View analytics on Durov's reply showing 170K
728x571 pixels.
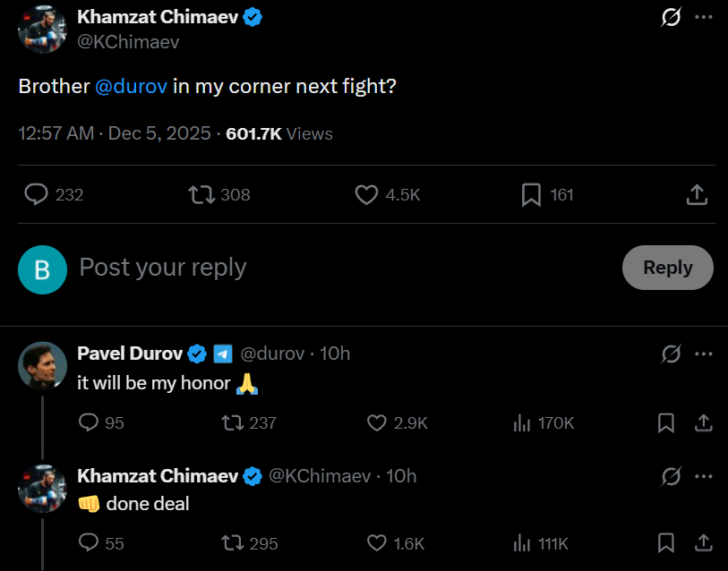[522, 422]
